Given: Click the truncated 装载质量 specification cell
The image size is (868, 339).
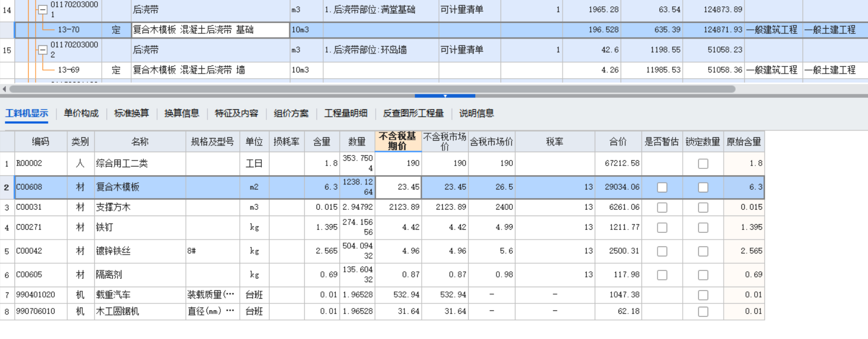Looking at the screenshot, I should [x=213, y=295].
